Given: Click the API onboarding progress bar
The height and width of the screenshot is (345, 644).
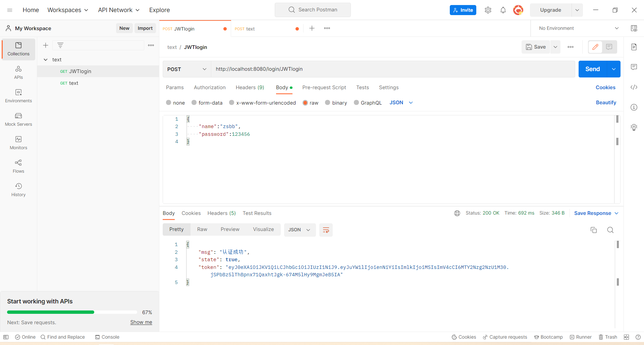Looking at the screenshot, I should pyautogui.click(x=72, y=312).
